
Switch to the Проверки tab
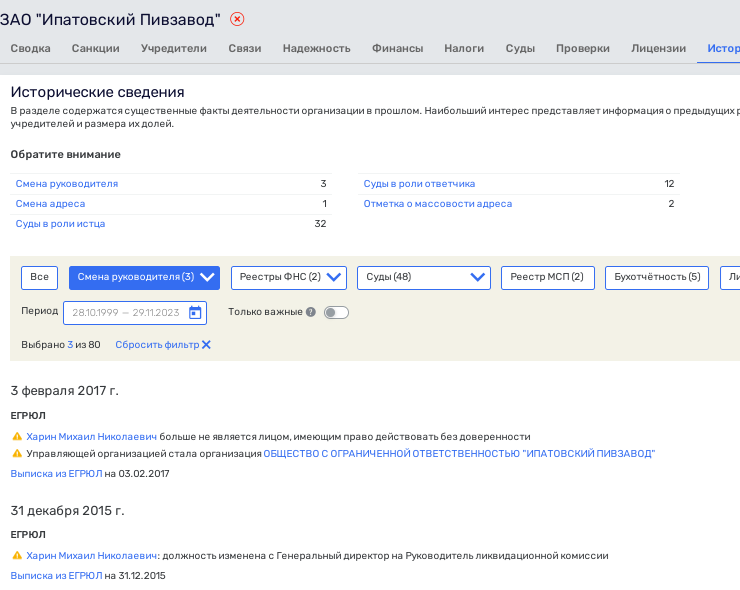coord(583,48)
